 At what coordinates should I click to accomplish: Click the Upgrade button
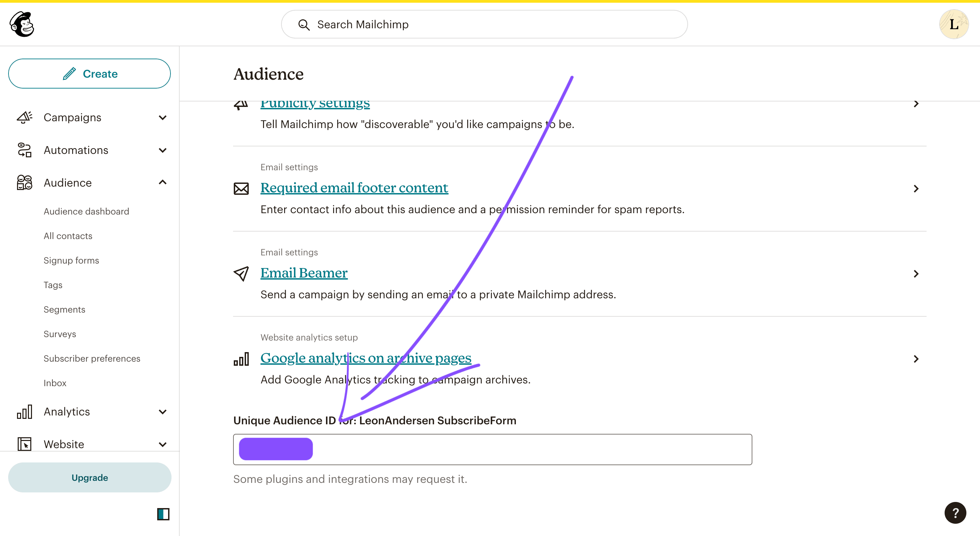pyautogui.click(x=90, y=477)
